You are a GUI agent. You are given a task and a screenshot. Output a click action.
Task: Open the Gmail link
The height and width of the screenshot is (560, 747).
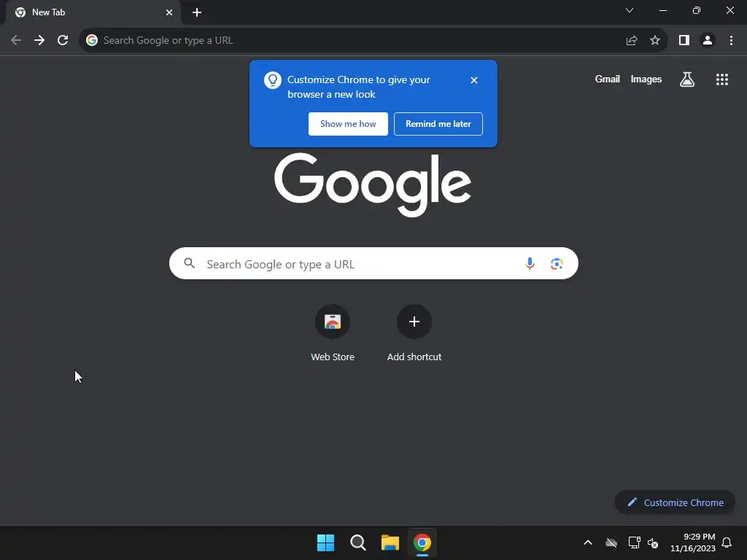point(608,79)
